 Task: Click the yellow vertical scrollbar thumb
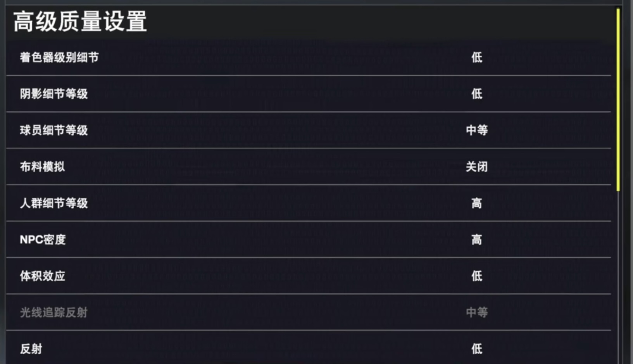pyautogui.click(x=618, y=100)
